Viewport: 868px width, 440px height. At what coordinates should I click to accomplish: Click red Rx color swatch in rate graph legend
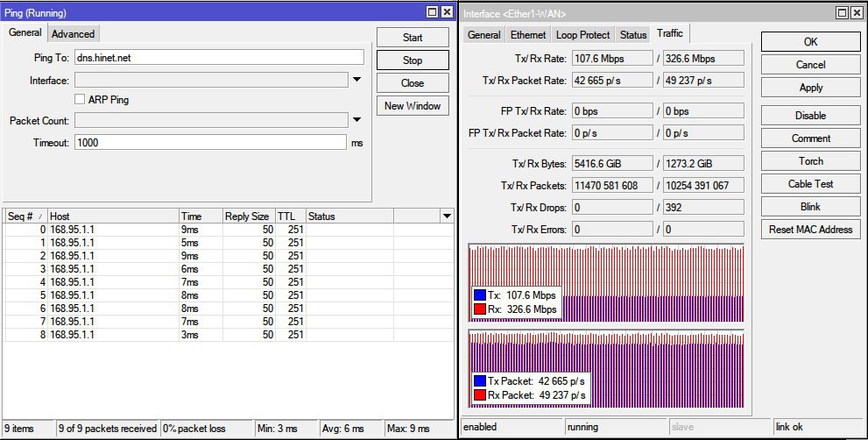coord(479,309)
